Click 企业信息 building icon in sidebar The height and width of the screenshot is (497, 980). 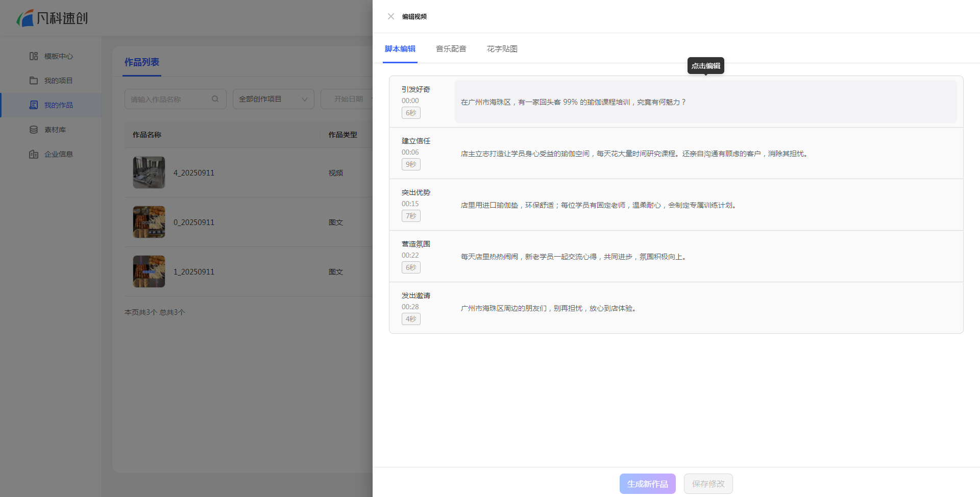(34, 154)
